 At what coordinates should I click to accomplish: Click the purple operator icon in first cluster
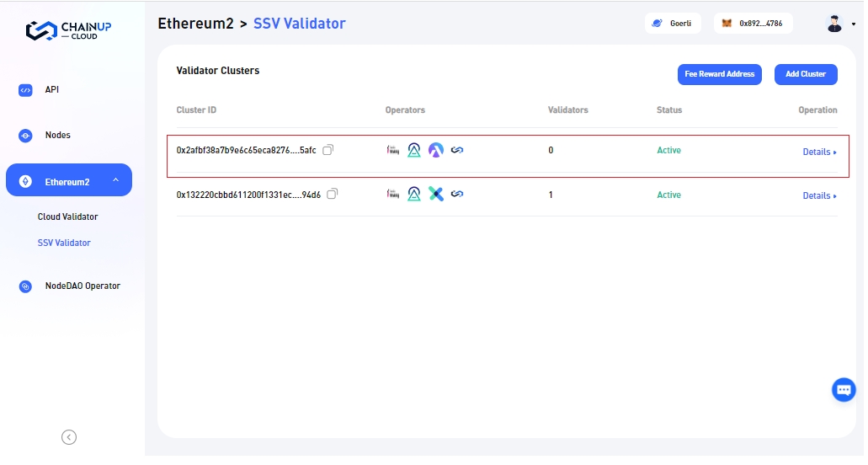(x=435, y=150)
